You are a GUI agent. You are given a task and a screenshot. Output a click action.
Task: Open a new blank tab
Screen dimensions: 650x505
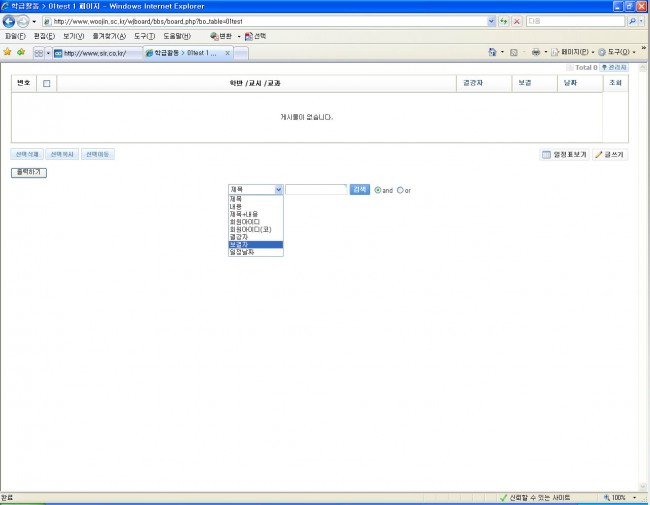coord(241,53)
